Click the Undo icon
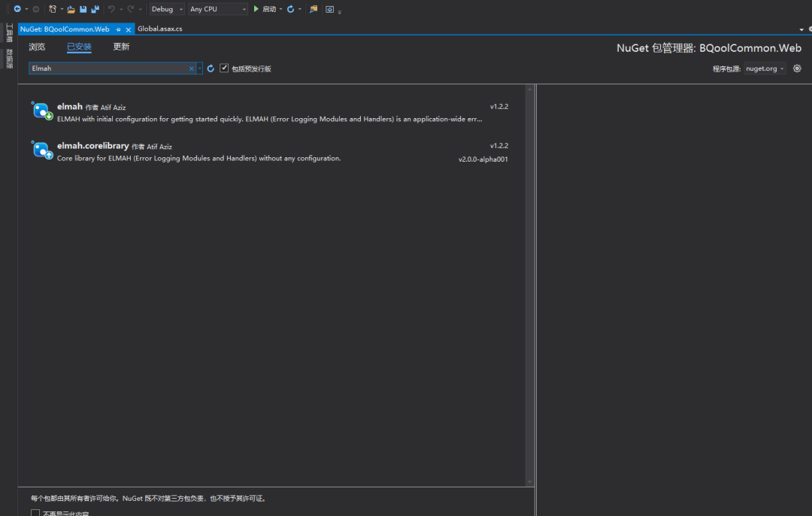 pyautogui.click(x=111, y=9)
